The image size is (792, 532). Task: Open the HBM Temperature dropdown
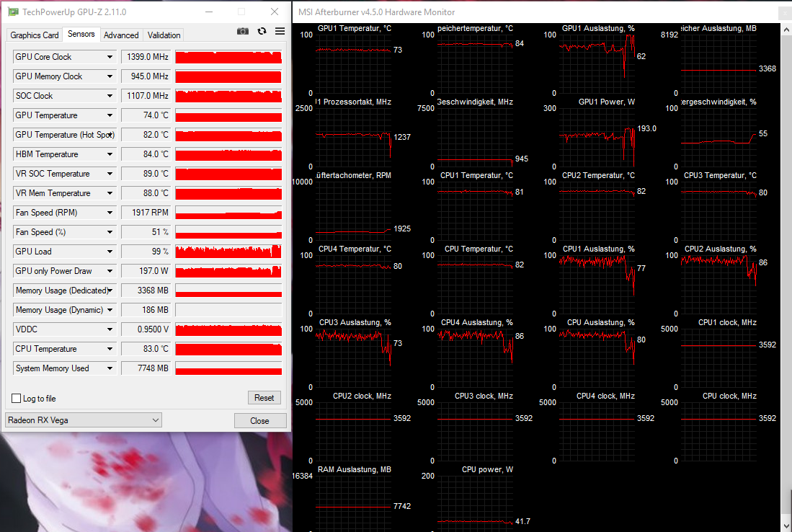pyautogui.click(x=110, y=154)
